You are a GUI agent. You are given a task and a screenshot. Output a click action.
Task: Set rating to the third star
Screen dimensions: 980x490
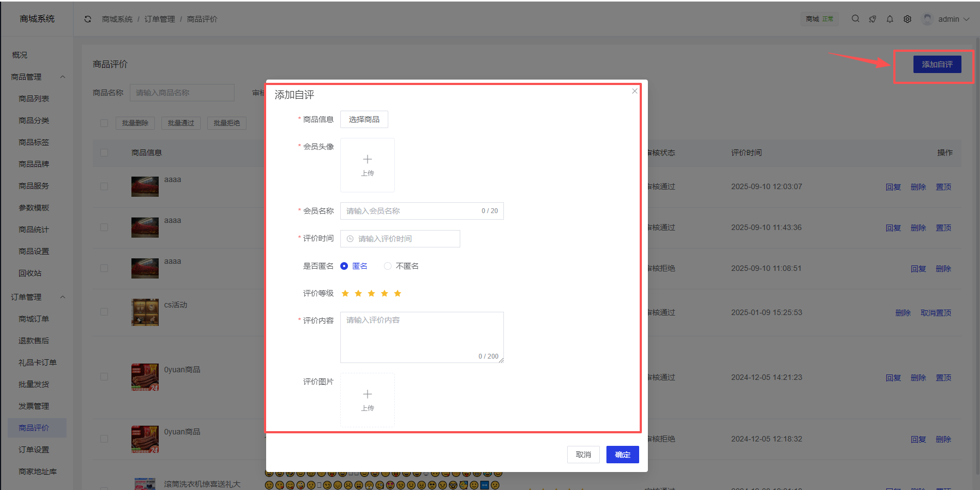tap(371, 293)
